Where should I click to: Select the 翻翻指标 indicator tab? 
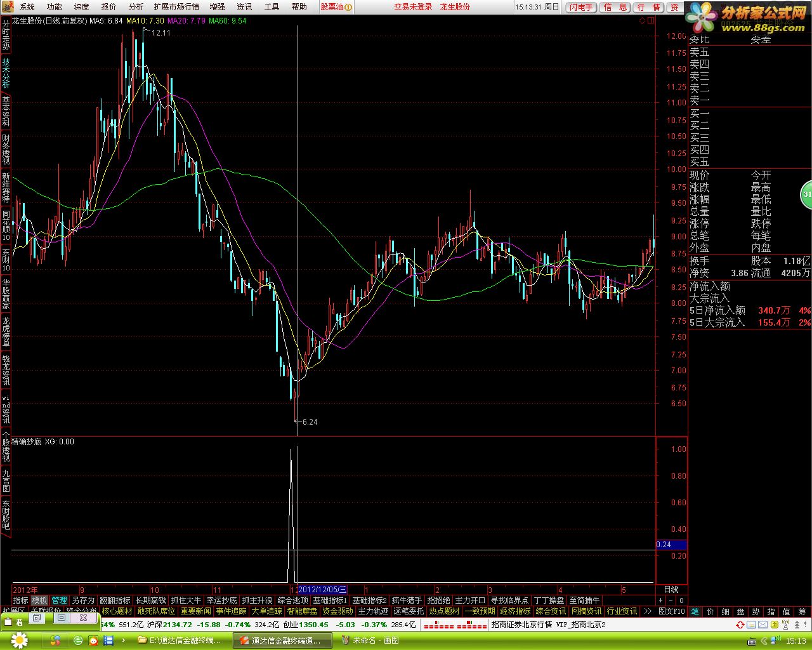tap(115, 600)
